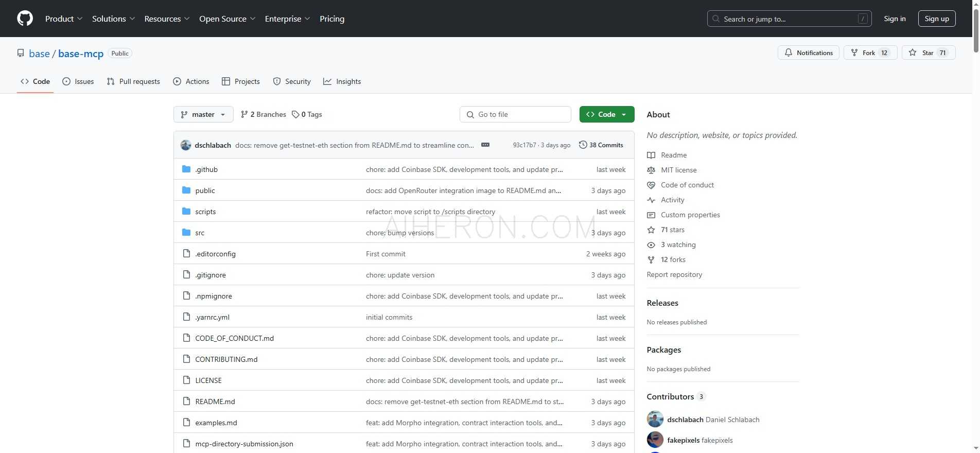Open the base organization link

pyautogui.click(x=39, y=54)
